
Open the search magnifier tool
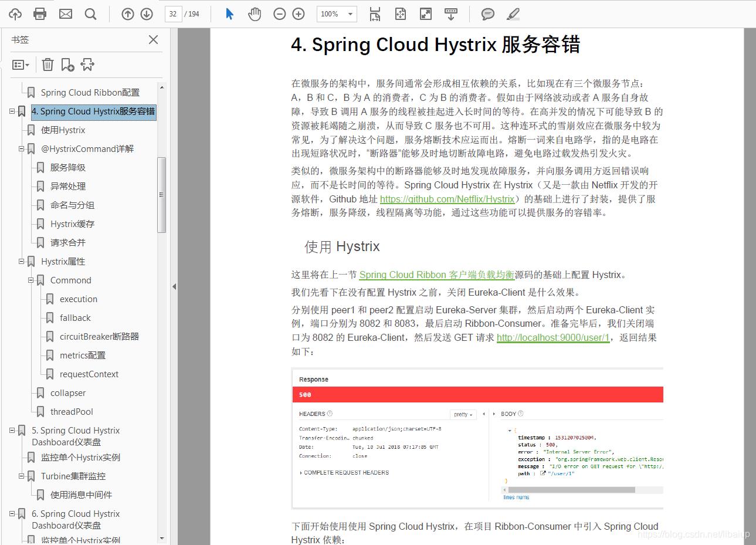(x=90, y=14)
